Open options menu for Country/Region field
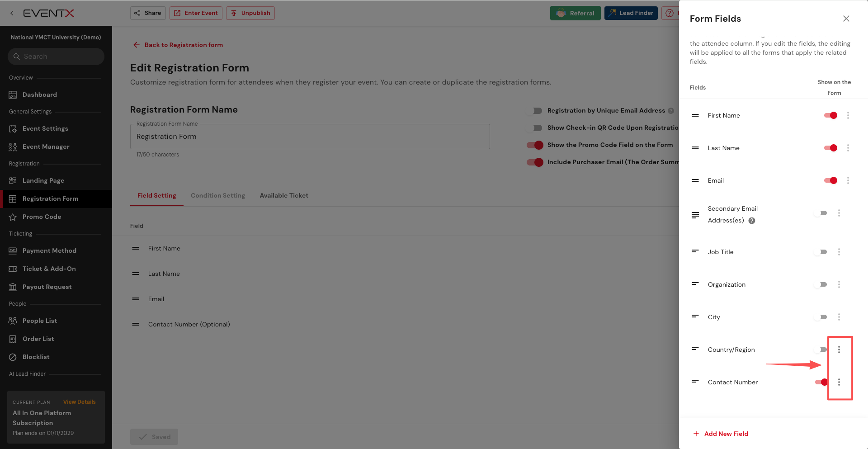 (839, 350)
